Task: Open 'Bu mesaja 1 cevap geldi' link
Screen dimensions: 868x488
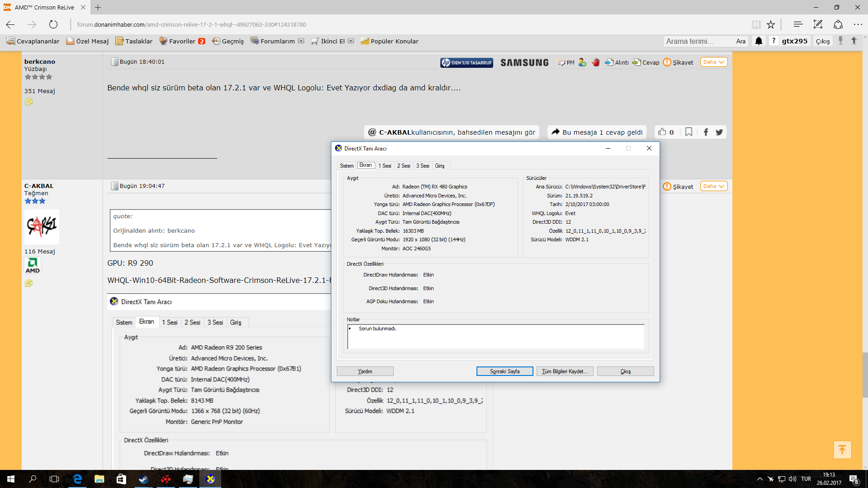Action: point(597,132)
